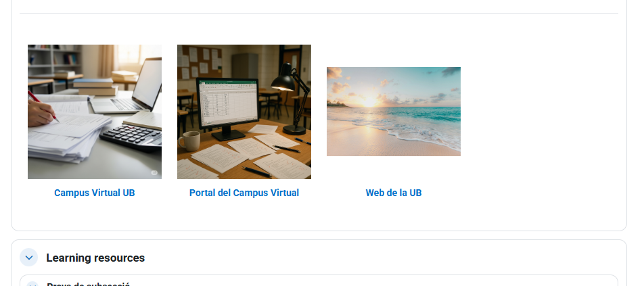Select the partially visible subsection title text
The height and width of the screenshot is (286, 644).
89,284
